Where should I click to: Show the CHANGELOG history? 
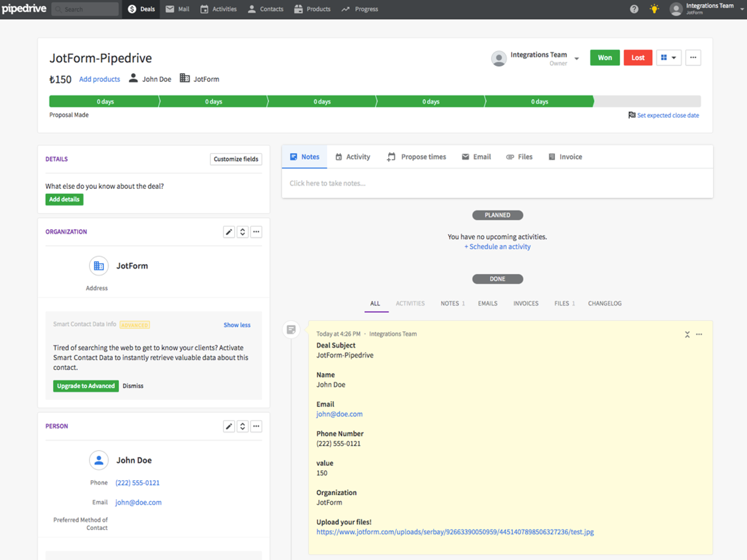pyautogui.click(x=605, y=304)
